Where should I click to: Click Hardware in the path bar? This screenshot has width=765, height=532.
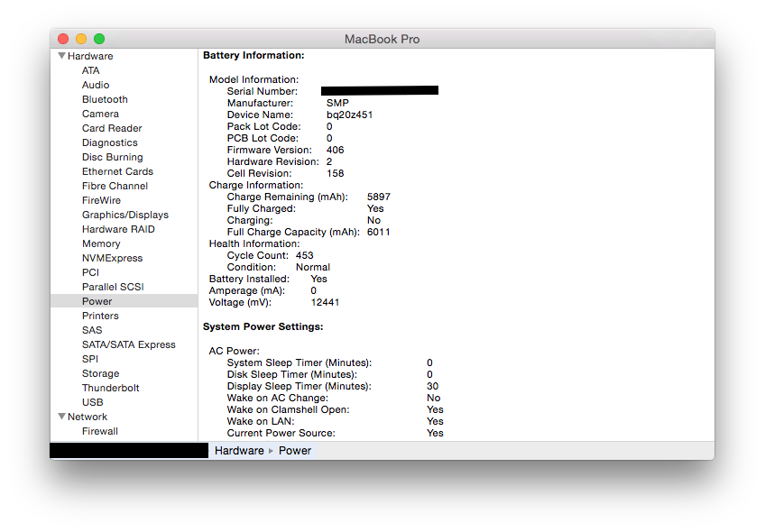coord(239,451)
